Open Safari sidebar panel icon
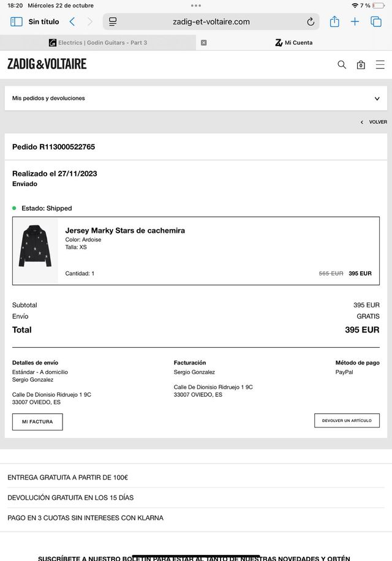 tap(17, 21)
